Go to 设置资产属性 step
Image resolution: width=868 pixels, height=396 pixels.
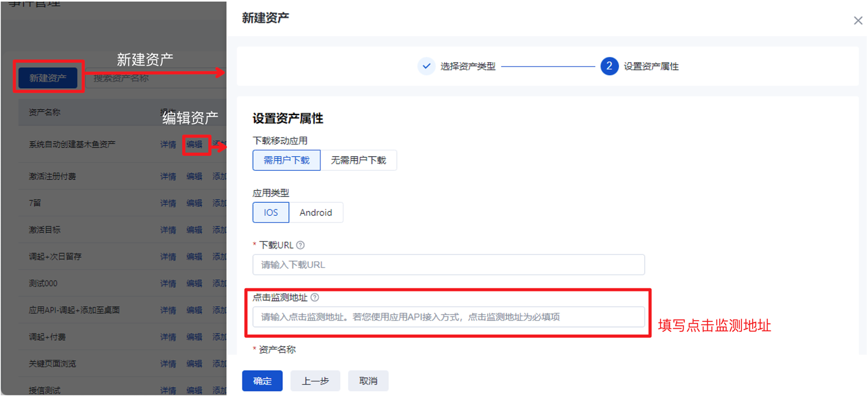click(x=651, y=66)
